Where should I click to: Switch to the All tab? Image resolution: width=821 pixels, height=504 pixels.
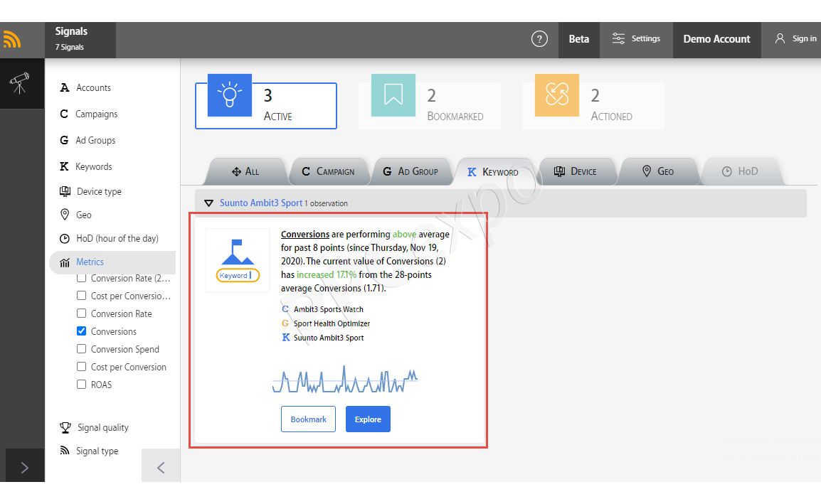point(245,171)
